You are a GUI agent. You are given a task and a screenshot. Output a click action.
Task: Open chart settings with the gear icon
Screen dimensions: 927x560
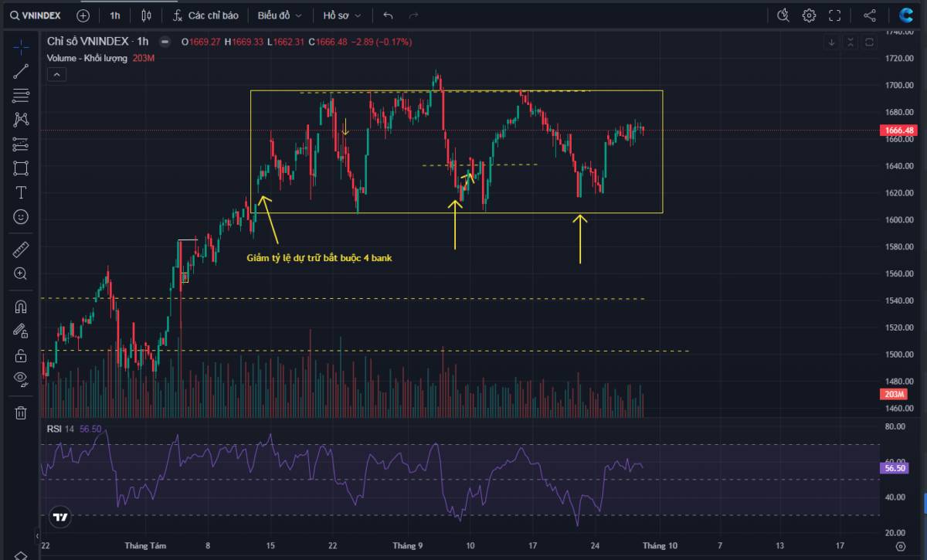coord(809,15)
